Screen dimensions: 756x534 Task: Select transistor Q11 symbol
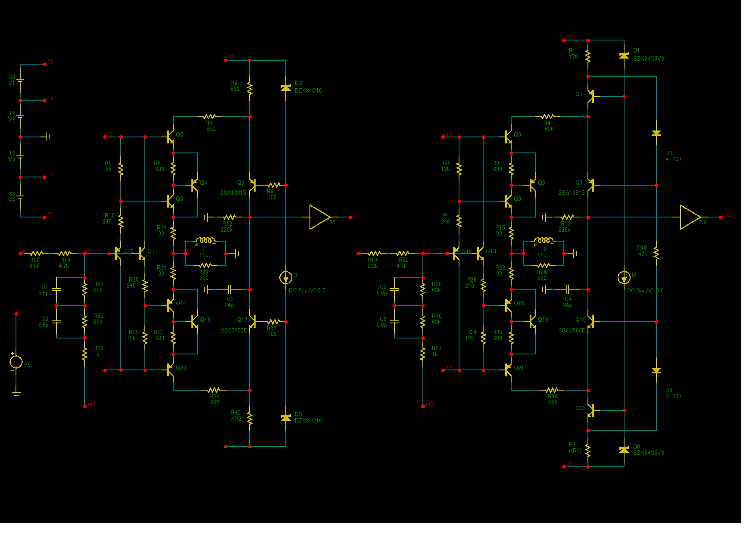pyautogui.click(x=142, y=253)
